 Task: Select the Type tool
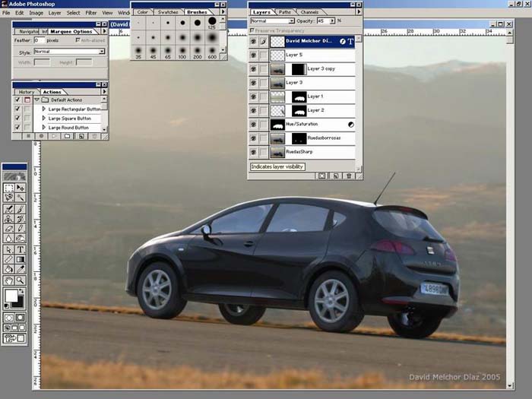tap(21, 249)
